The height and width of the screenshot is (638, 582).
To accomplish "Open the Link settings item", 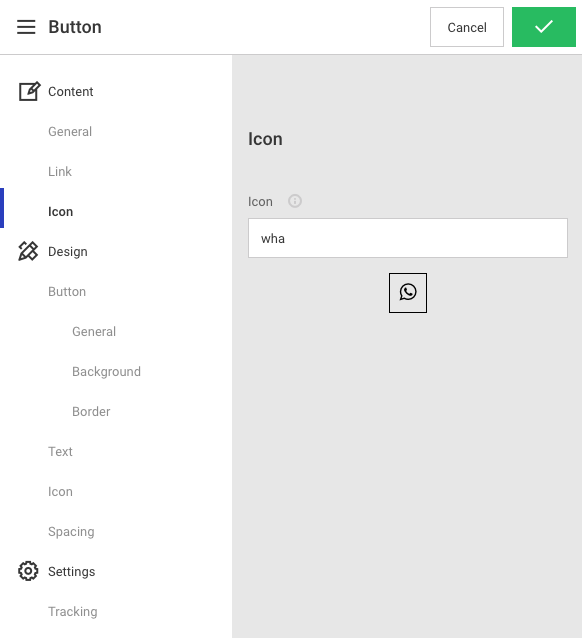I will pos(60,171).
